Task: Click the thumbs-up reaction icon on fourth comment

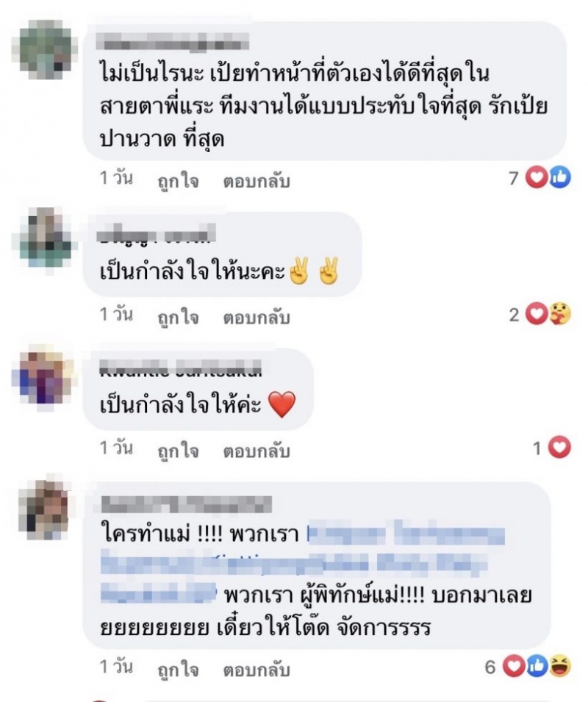Action: click(x=537, y=666)
